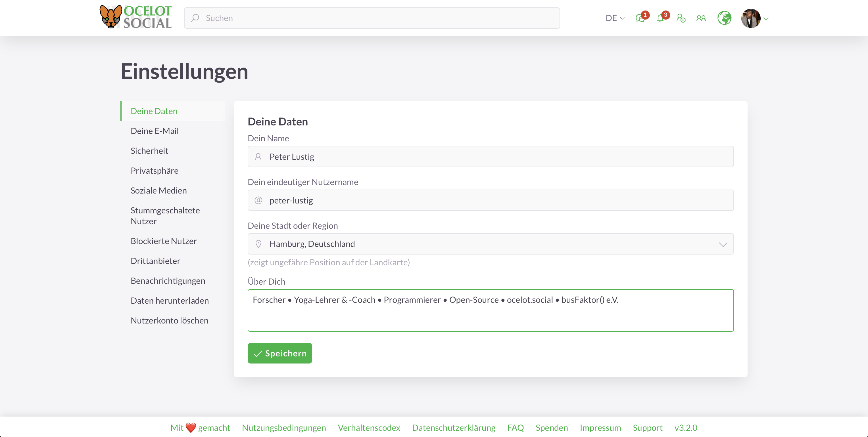Switch to Deine E-Mail settings
The width and height of the screenshot is (868, 437).
point(154,131)
